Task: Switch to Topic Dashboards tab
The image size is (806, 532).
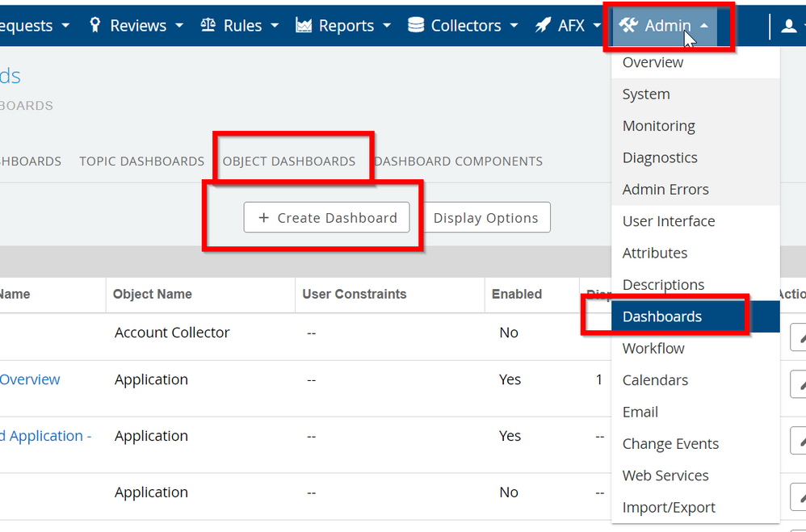Action: point(141,161)
